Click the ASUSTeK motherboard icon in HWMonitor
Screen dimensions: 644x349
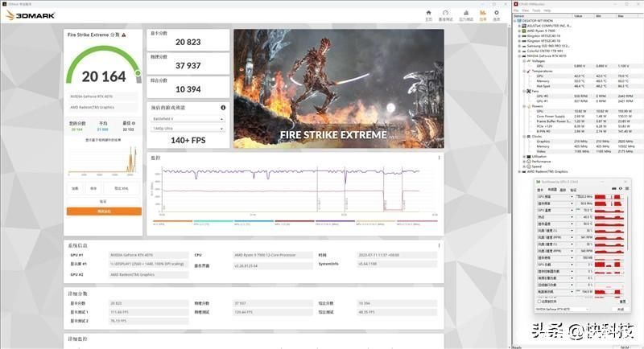pyautogui.click(x=524, y=26)
